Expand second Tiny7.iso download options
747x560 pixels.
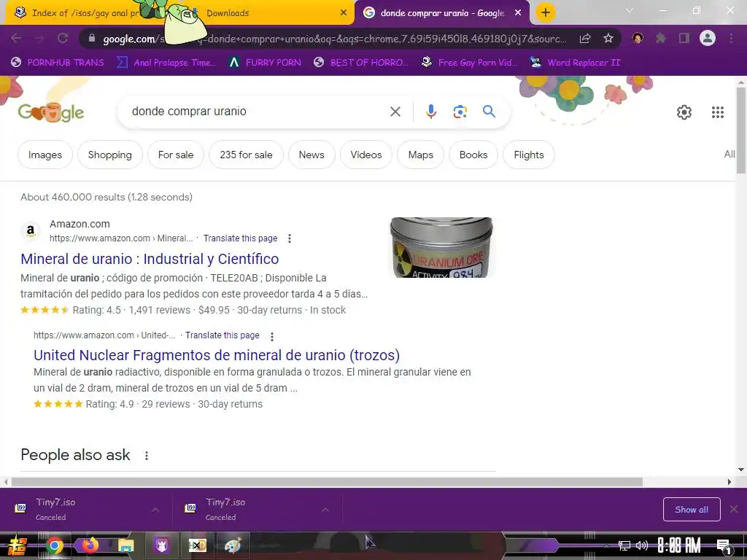pos(325,510)
